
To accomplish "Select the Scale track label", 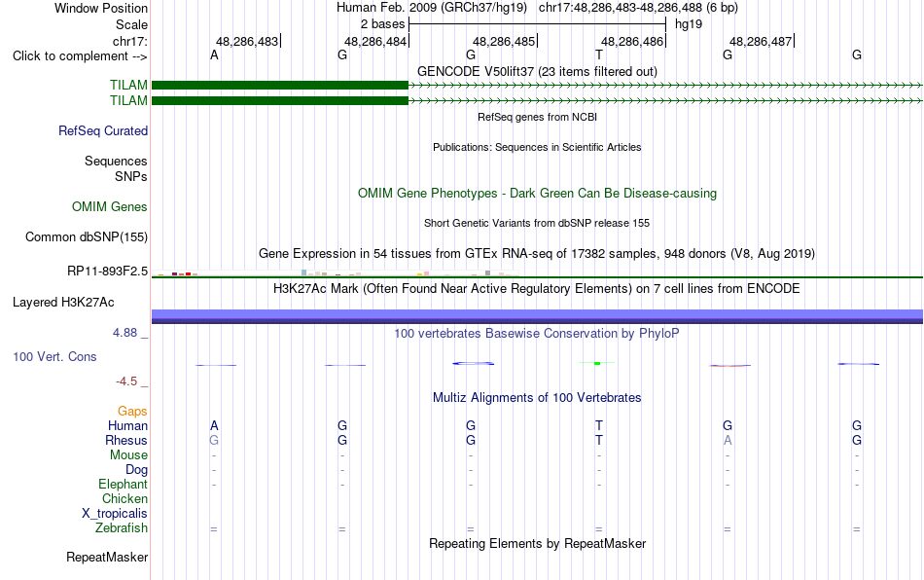I will coord(131,24).
